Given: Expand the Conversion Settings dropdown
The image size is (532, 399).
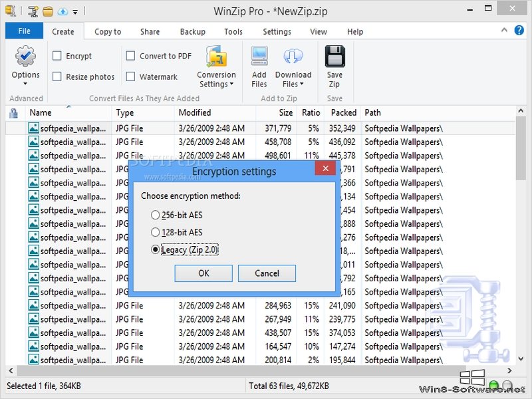Looking at the screenshot, I should (231, 84).
